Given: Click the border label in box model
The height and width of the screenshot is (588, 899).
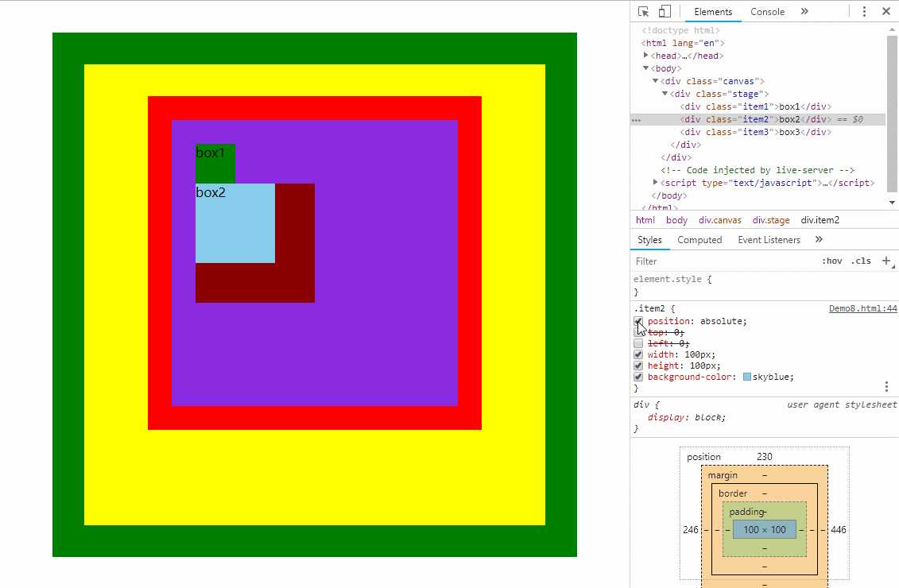Looking at the screenshot, I should [733, 493].
